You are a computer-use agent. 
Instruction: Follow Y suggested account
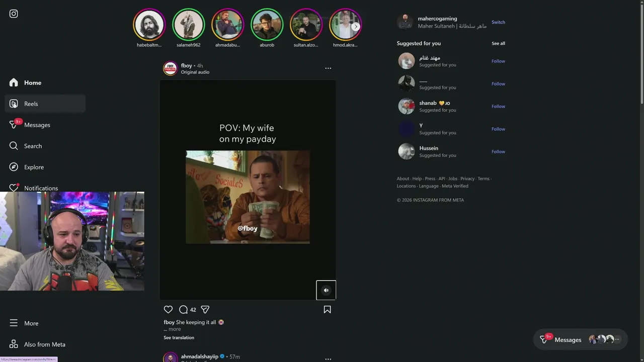[x=498, y=129]
